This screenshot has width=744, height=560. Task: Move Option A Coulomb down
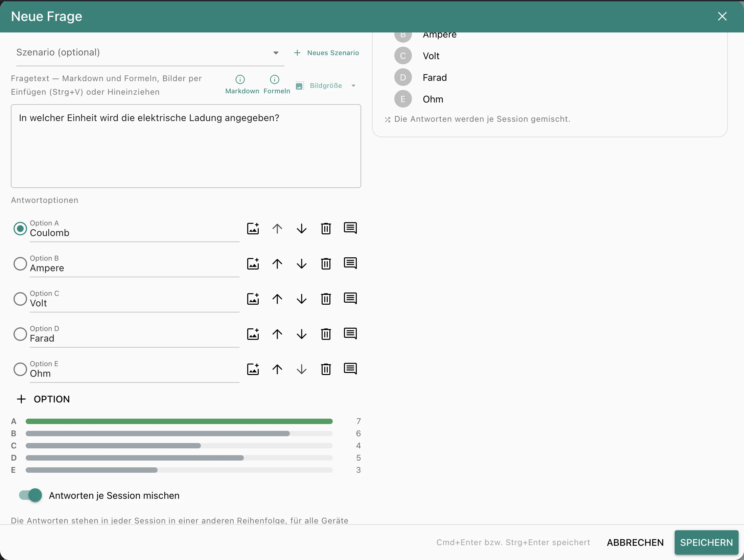tap(302, 229)
